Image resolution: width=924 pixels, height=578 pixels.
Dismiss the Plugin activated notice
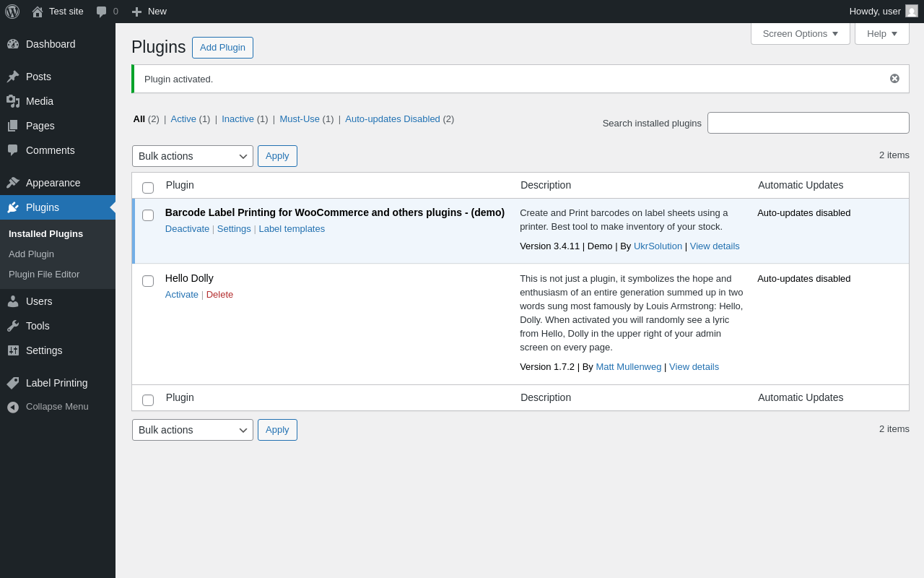tap(894, 79)
